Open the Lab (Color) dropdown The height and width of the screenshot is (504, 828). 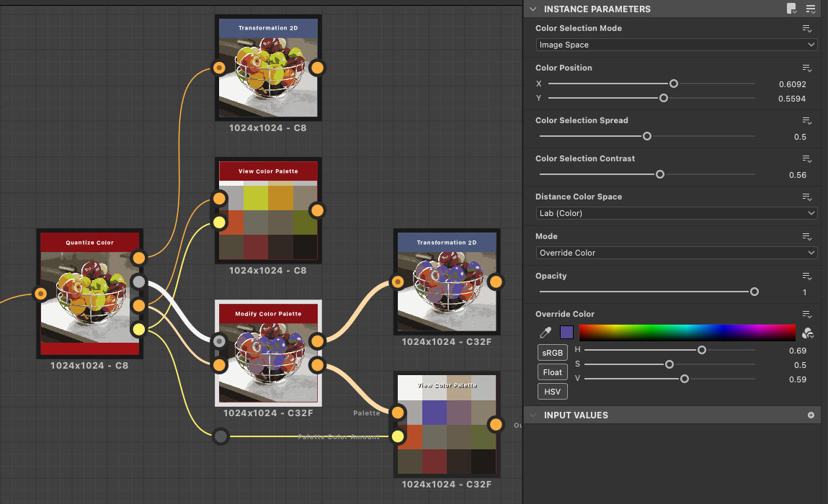pos(675,213)
